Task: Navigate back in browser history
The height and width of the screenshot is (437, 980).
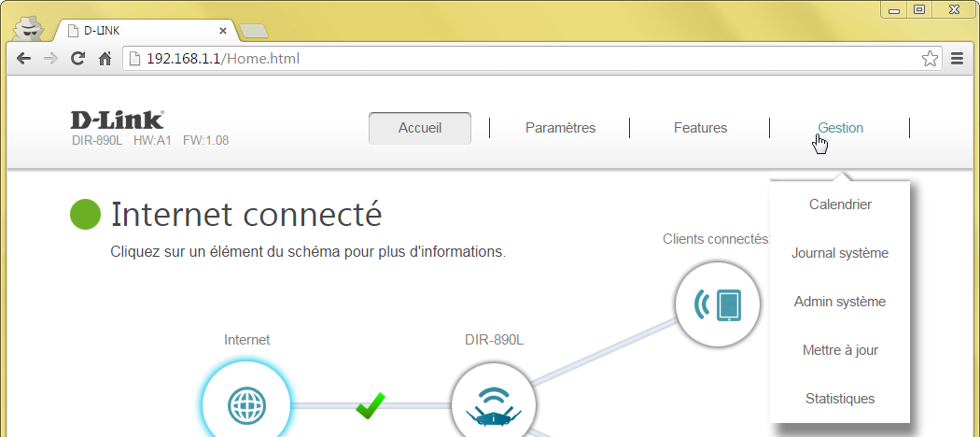Action: tap(23, 59)
